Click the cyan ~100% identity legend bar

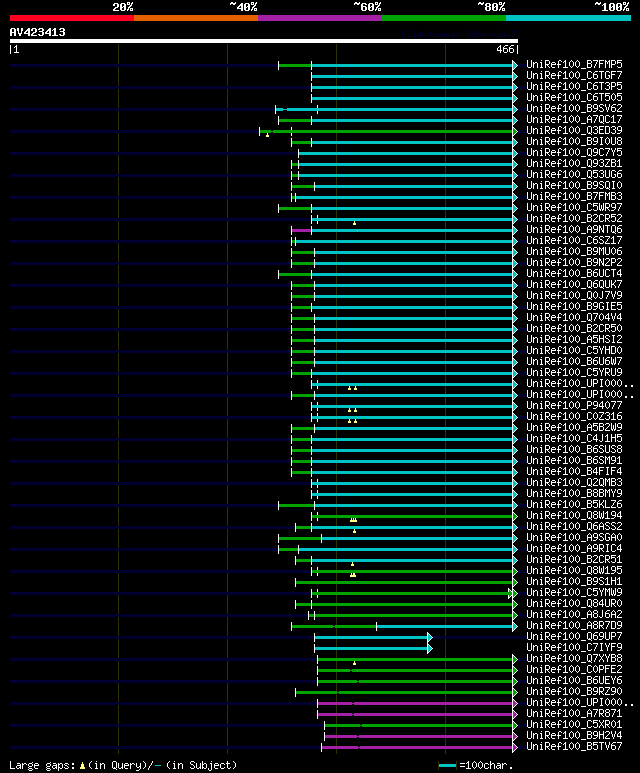(x=569, y=18)
